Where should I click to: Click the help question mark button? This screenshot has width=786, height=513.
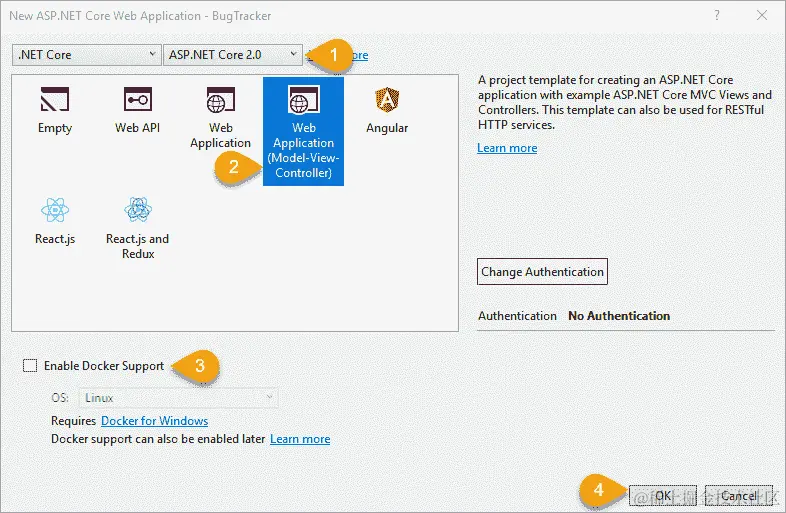tap(717, 16)
